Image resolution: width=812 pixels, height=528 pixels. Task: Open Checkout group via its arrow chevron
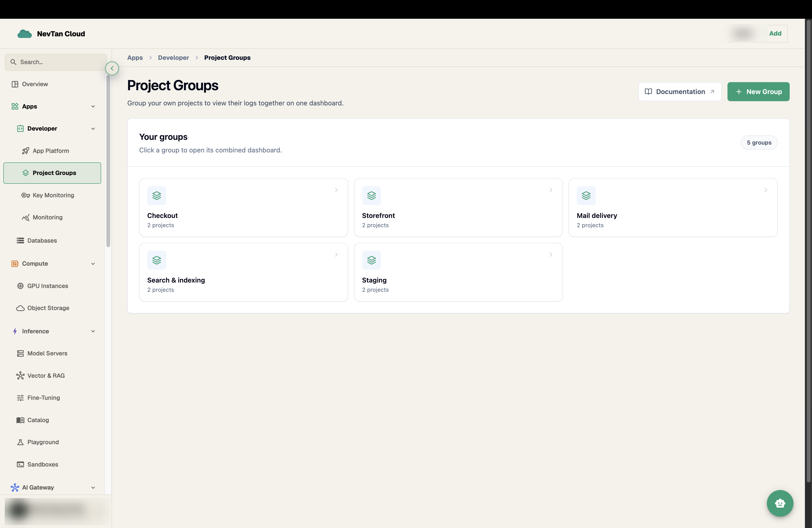336,190
